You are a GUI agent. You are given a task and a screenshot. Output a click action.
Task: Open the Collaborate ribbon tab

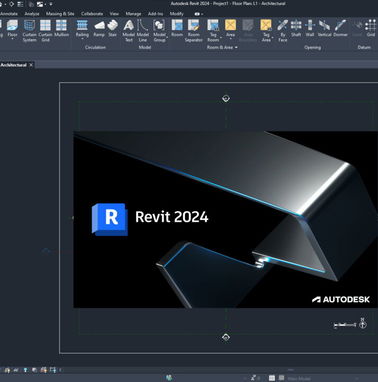click(x=92, y=14)
